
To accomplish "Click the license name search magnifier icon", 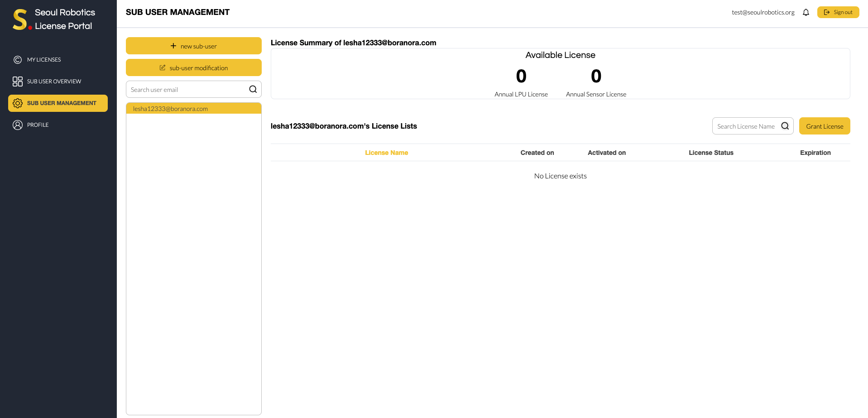I will click(x=785, y=126).
